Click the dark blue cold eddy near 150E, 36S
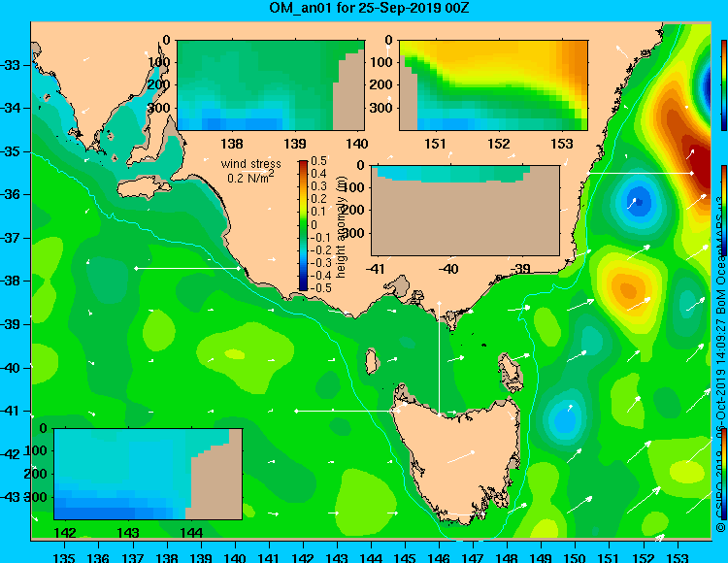 pos(640,202)
